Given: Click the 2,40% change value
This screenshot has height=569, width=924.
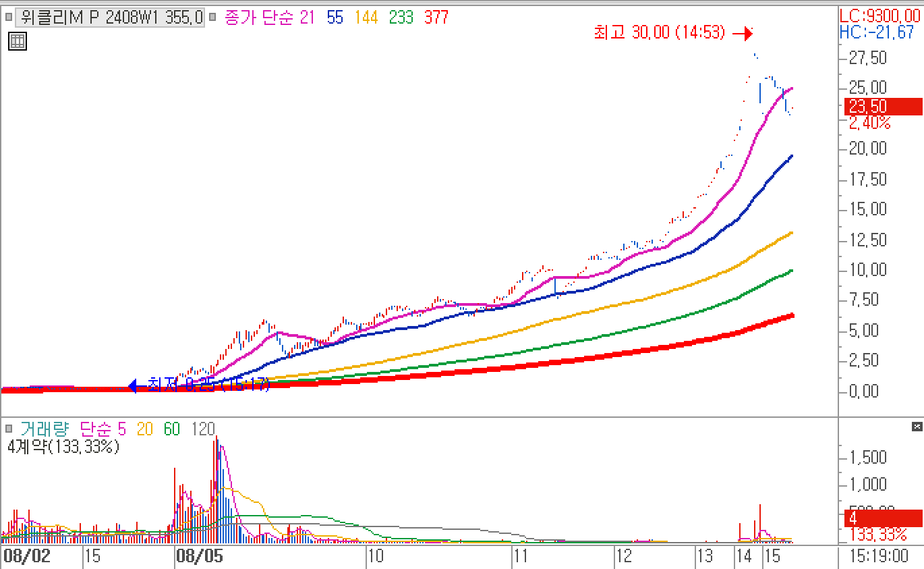Looking at the screenshot, I should pos(869,124).
